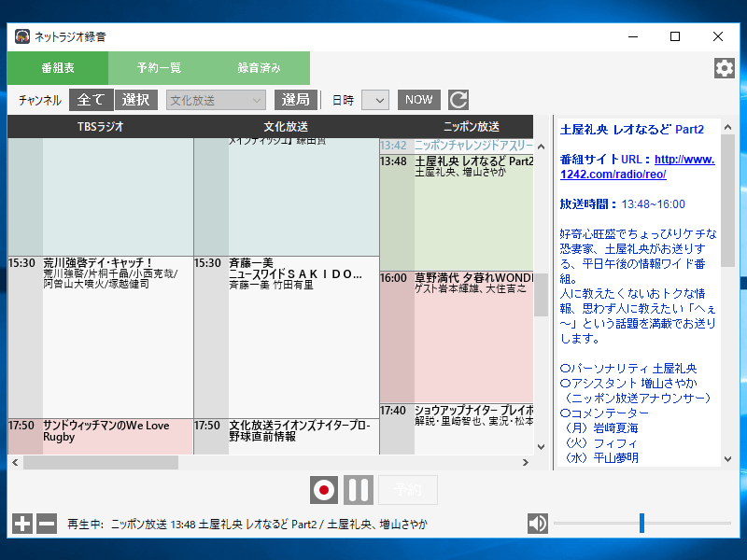Click the NOW button

419,100
